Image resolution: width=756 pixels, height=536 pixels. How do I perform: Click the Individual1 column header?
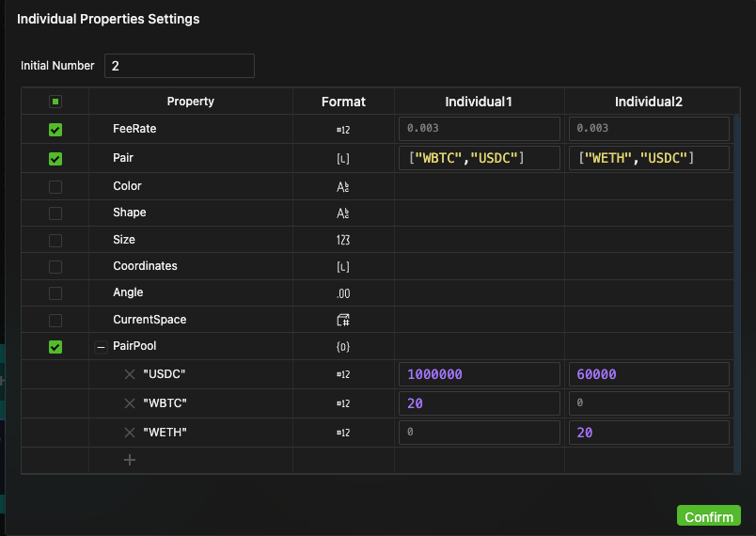tap(479, 102)
